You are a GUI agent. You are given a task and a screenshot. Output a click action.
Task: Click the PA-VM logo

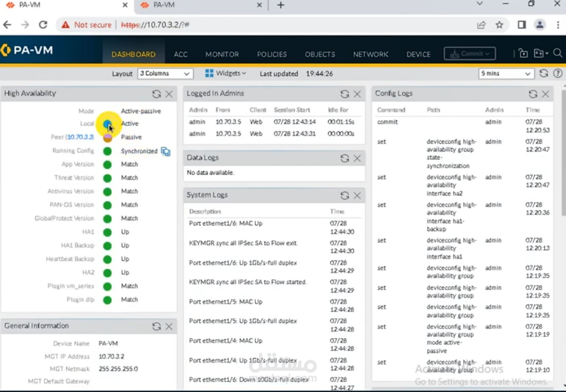tap(27, 50)
